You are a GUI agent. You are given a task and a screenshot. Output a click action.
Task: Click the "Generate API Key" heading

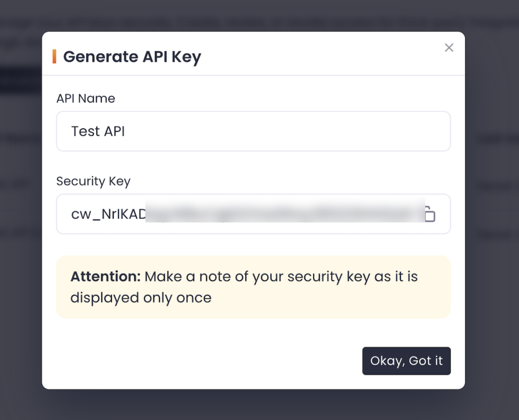(132, 56)
